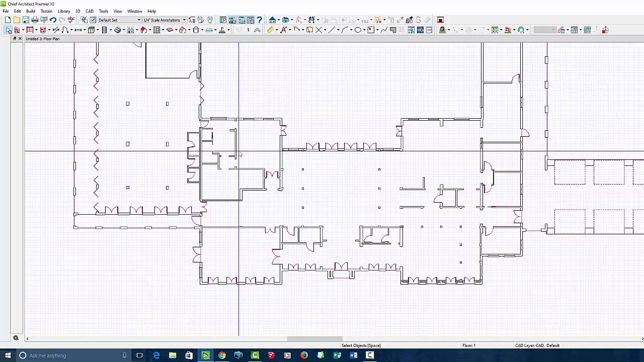Open a plan with the folder icon
644x362 pixels.
coord(17,20)
